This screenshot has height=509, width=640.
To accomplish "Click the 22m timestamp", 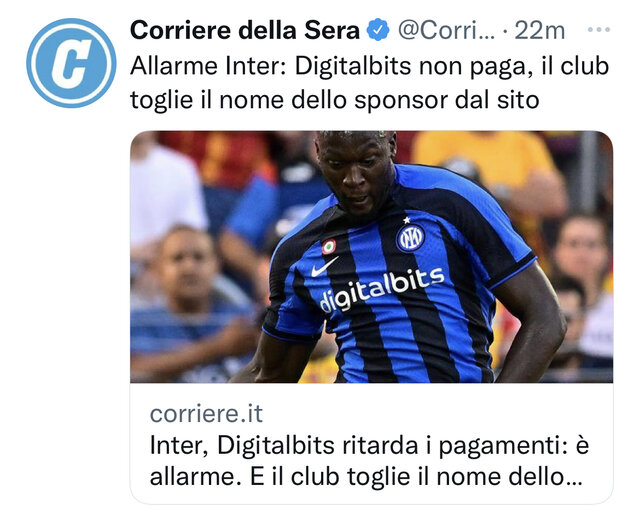I will tap(540, 31).
